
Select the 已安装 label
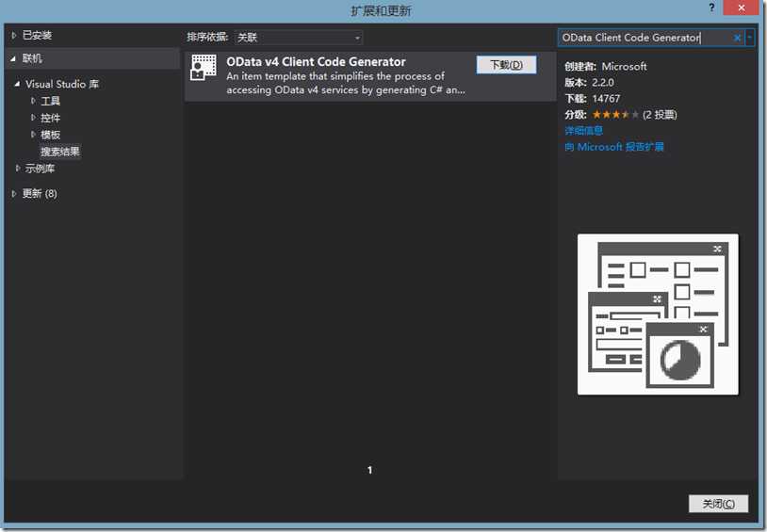37,35
